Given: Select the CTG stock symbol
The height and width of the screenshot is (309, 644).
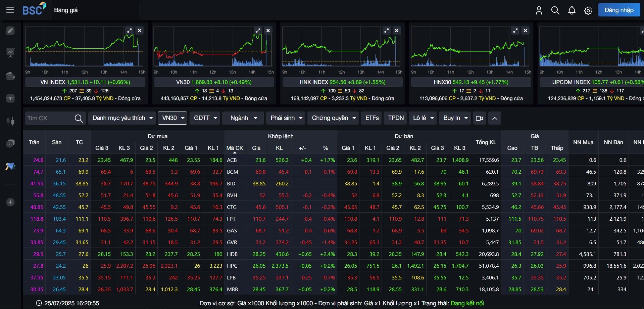Looking at the screenshot, I should pyautogui.click(x=232, y=207).
